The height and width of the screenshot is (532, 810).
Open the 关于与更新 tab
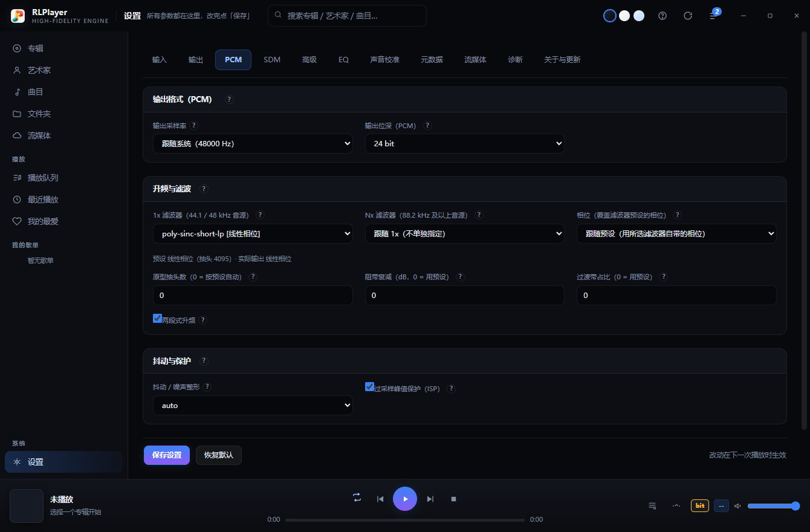(x=562, y=60)
